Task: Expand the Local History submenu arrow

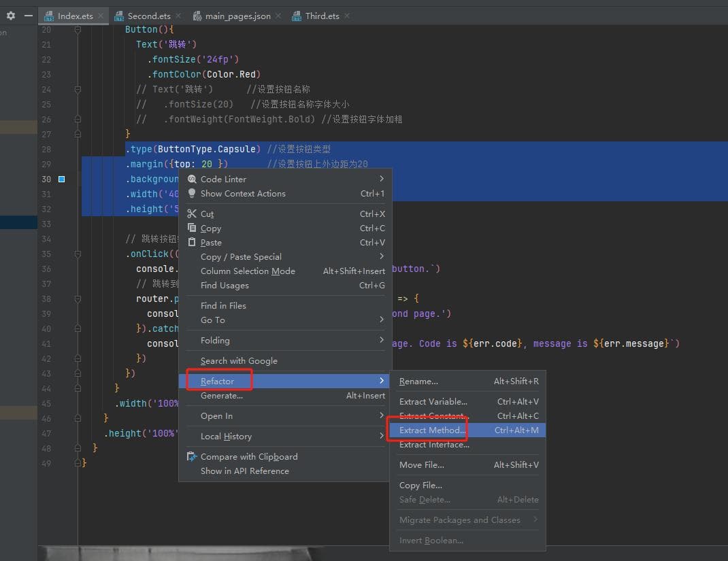Action: pyautogui.click(x=382, y=436)
